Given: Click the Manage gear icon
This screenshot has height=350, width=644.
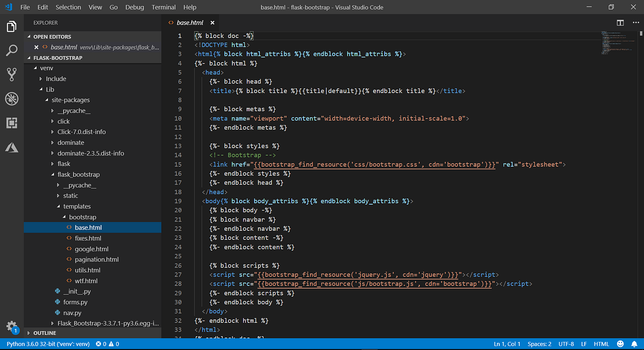Looking at the screenshot, I should click(11, 326).
